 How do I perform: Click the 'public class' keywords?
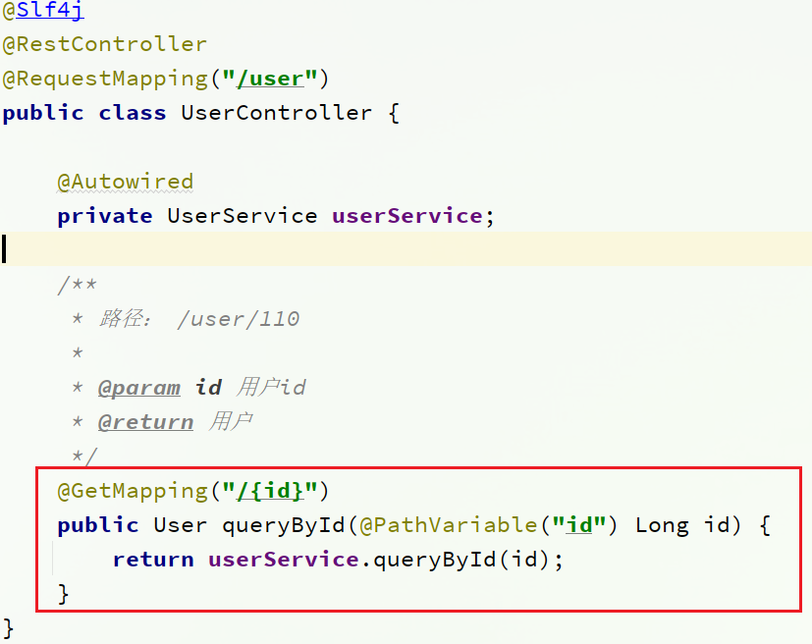[83, 112]
